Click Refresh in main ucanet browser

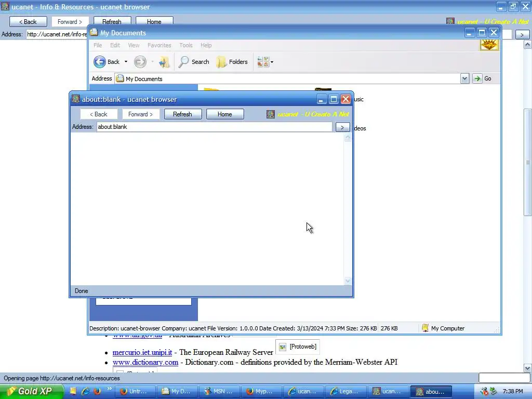(112, 22)
